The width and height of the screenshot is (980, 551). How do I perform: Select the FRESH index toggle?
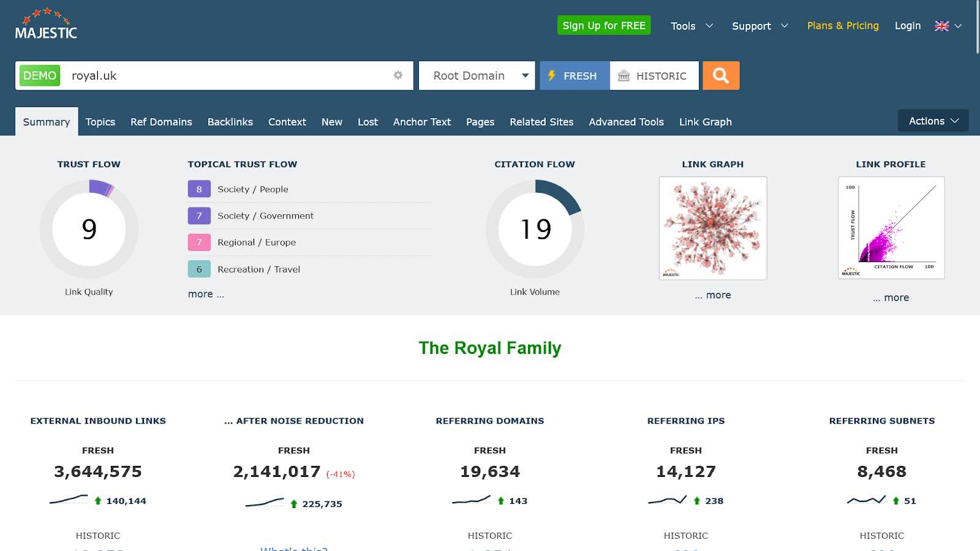tap(575, 75)
